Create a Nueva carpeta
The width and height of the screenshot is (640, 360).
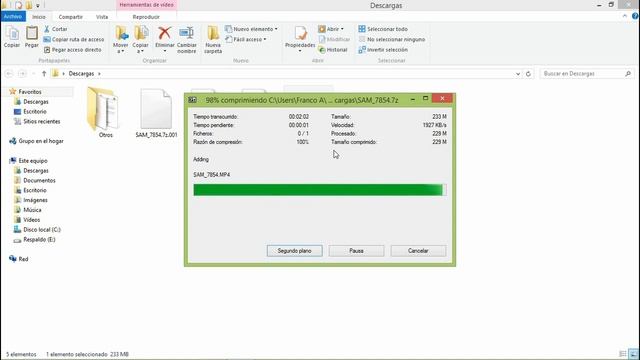tap(213, 39)
